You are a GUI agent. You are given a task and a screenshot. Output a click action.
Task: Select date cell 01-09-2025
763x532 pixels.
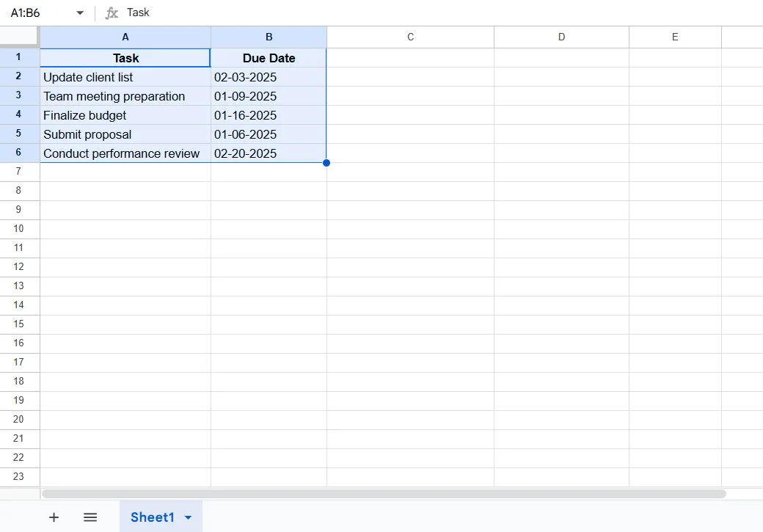[x=269, y=96]
